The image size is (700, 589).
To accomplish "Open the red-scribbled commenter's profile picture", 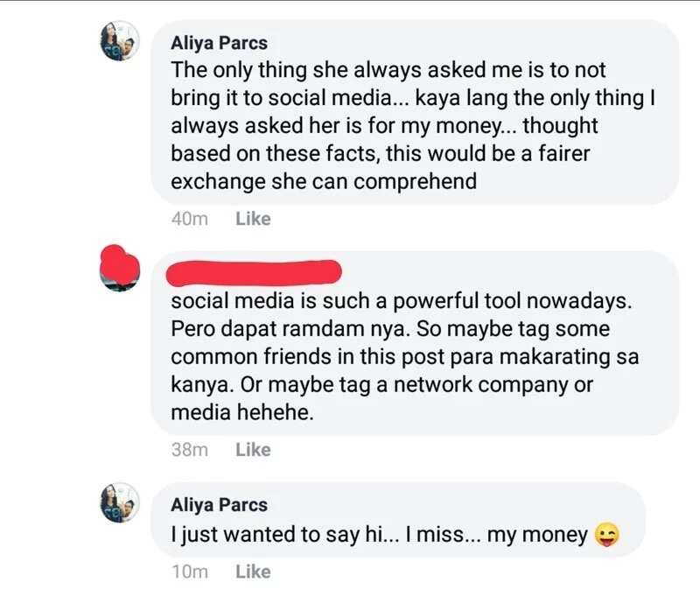I will tap(120, 269).
